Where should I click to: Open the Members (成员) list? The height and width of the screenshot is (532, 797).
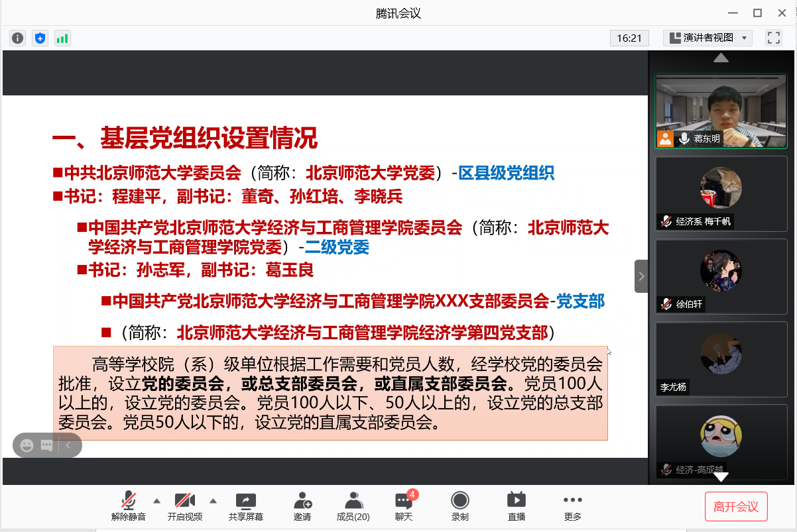tap(353, 507)
